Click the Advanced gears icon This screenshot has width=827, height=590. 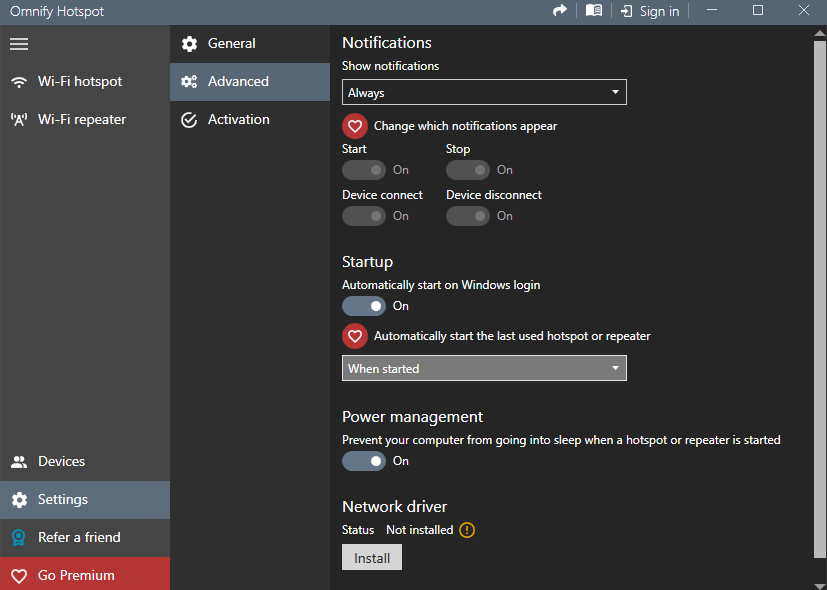[189, 82]
